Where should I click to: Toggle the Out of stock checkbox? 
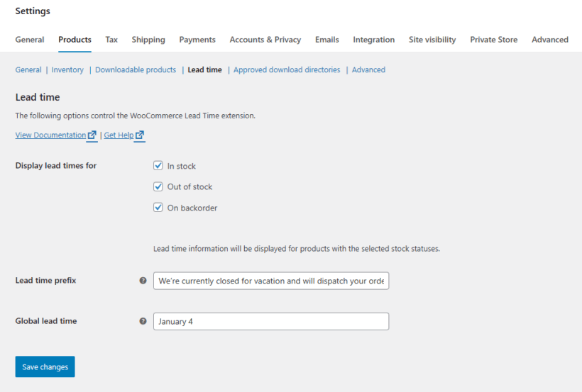[158, 186]
